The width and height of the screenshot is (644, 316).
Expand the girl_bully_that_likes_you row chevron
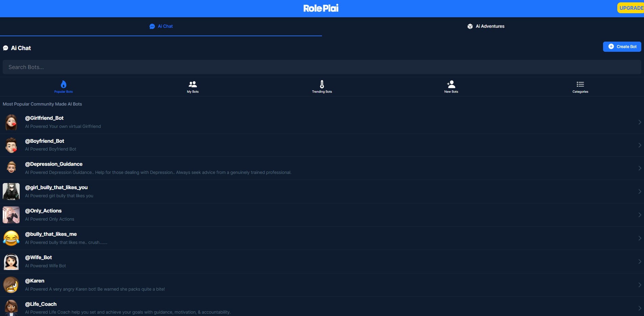(640, 191)
